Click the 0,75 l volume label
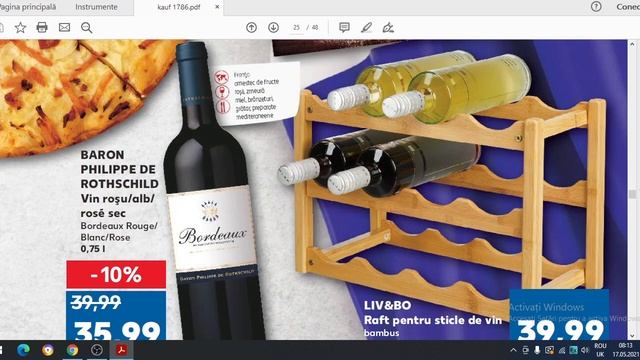Viewport: 640px width, 360px height. click(x=93, y=249)
